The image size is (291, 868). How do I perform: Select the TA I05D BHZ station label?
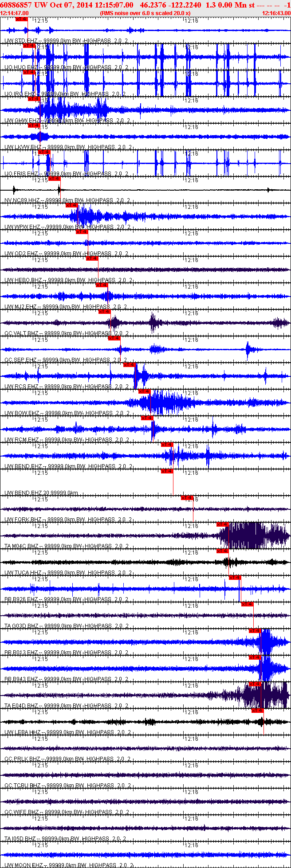pyautogui.click(x=65, y=839)
